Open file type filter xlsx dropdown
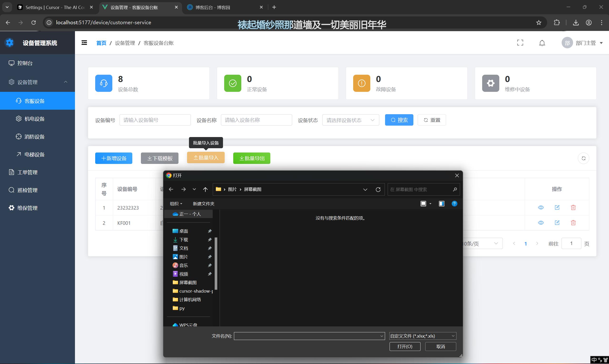The image size is (609, 364). pyautogui.click(x=422, y=336)
